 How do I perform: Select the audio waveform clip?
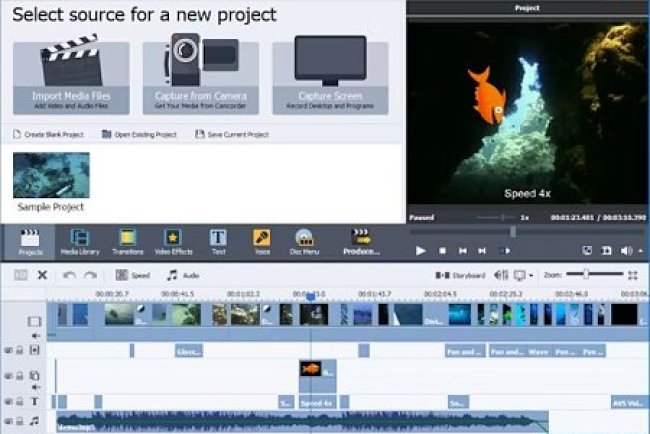(303, 422)
